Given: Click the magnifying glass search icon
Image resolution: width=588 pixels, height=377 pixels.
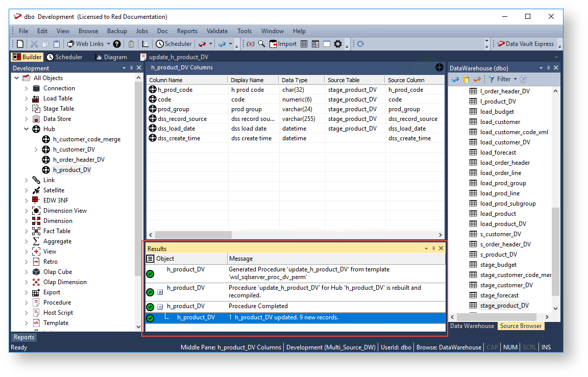Looking at the screenshot, I should coord(262,44).
